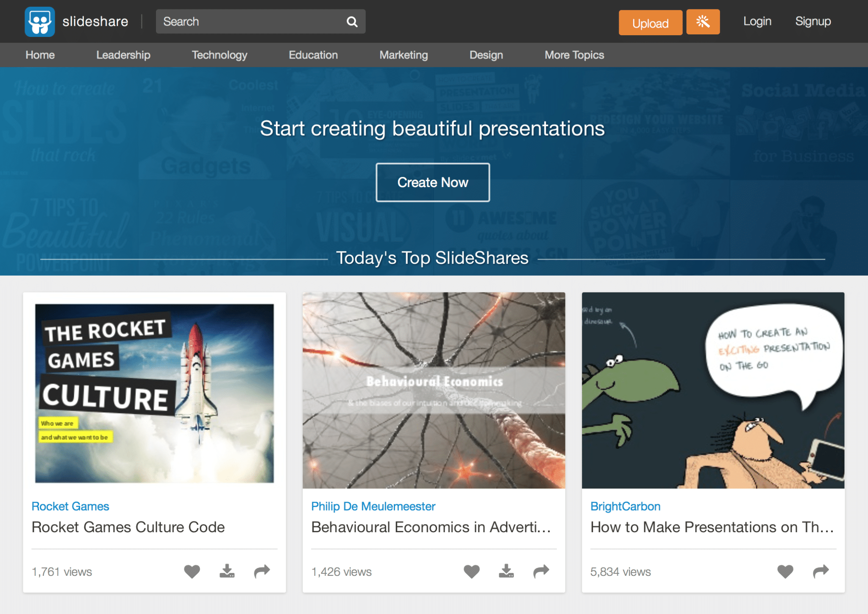Click the SlideShare logo icon
868x614 pixels.
point(40,22)
